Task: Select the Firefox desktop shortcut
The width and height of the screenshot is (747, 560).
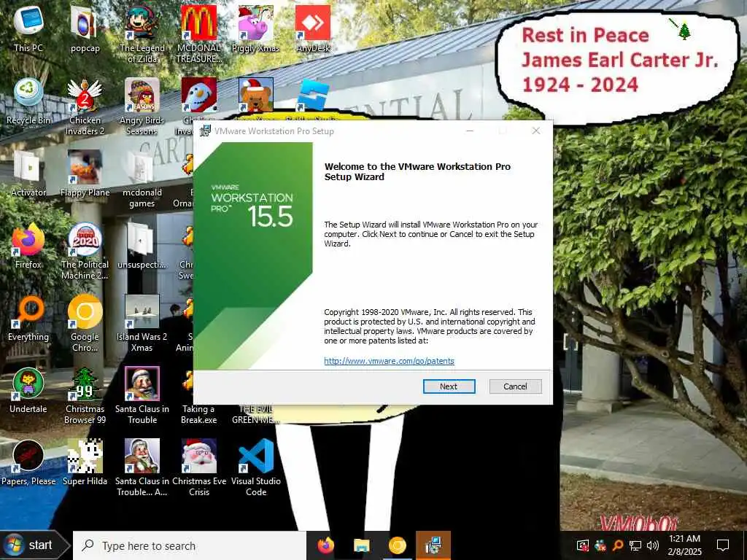Action: pos(28,246)
